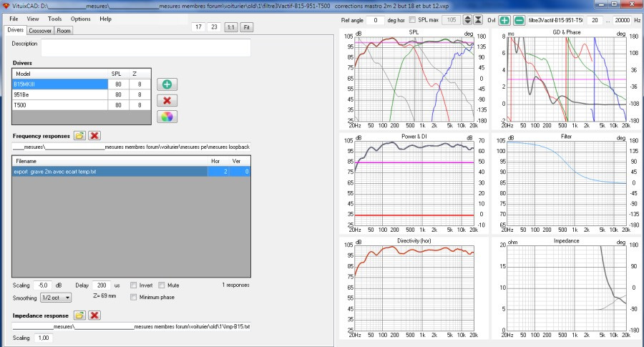The height and width of the screenshot is (347, 644).
Task: Add a new driver with green plus
Action: [x=167, y=84]
